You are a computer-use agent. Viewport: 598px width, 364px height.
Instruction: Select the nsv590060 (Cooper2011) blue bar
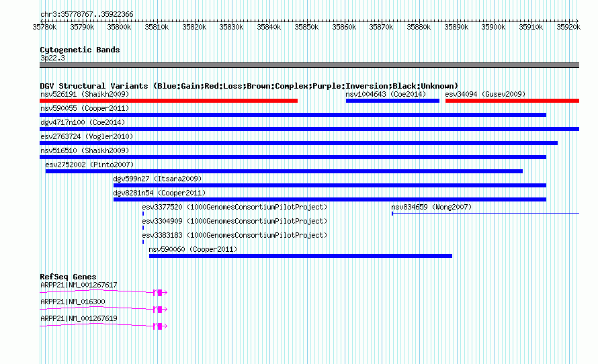coord(300,256)
